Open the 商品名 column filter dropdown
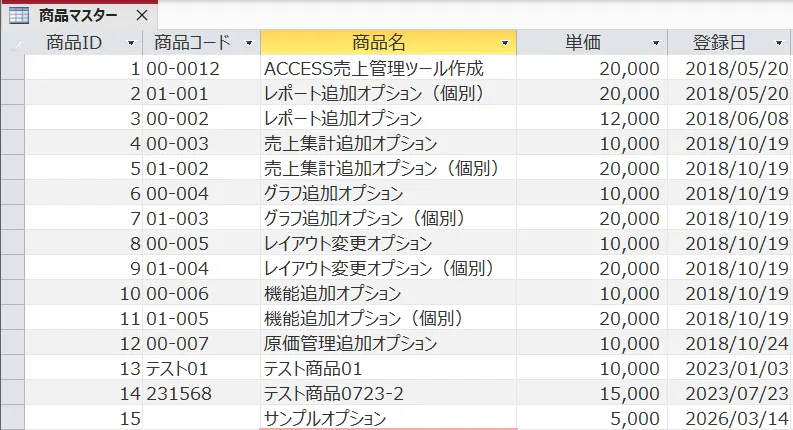 (x=504, y=44)
